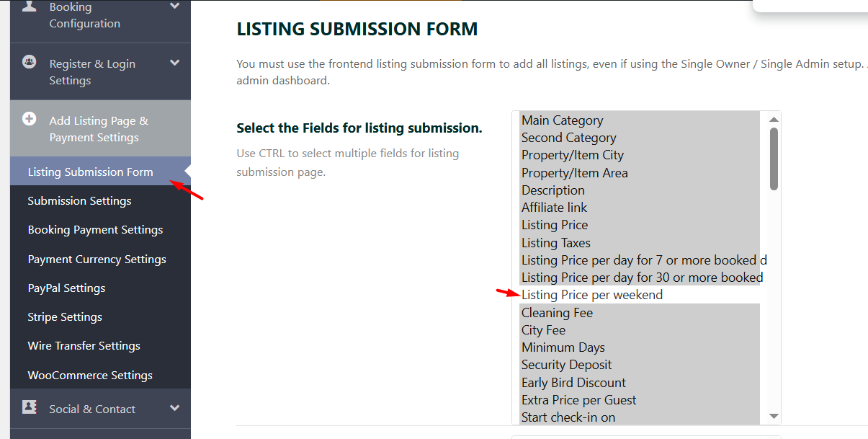Click the fields list scrollbar down arrow
868x439 pixels.
774,416
